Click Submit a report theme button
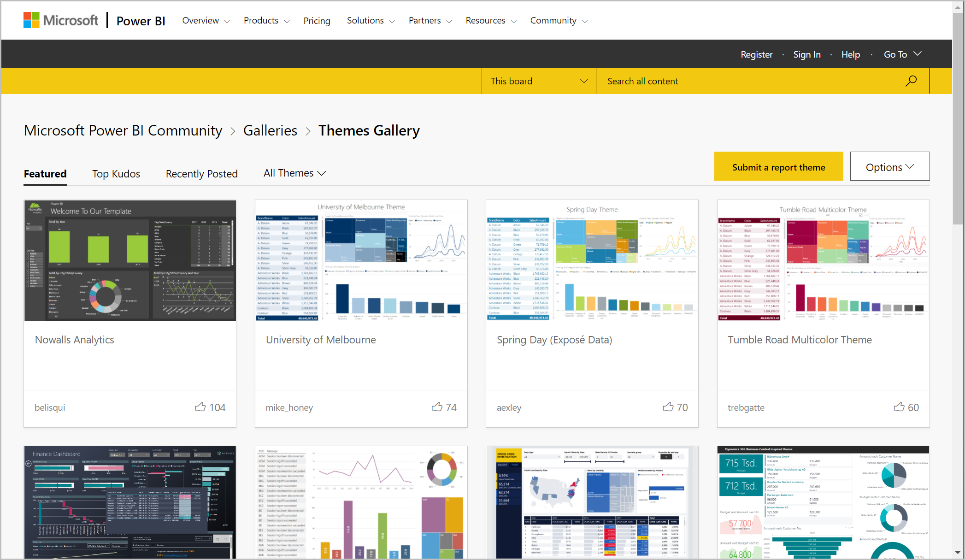 pyautogui.click(x=779, y=167)
